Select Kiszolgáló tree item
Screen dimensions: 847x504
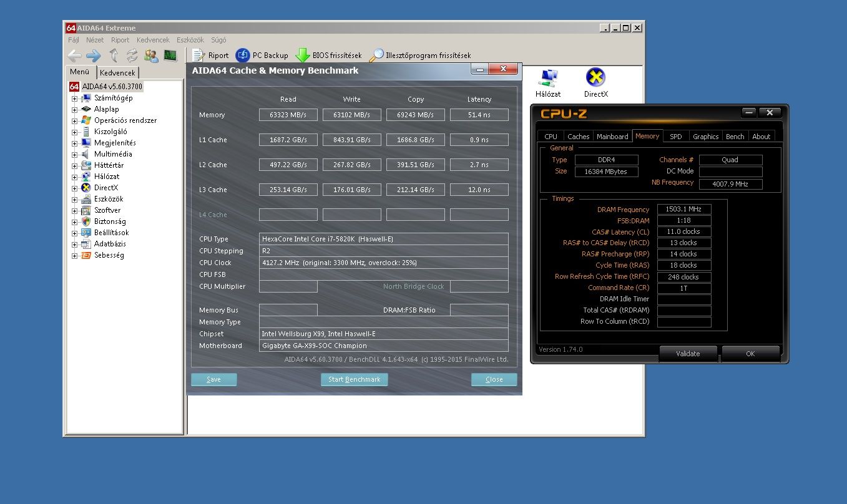click(110, 132)
